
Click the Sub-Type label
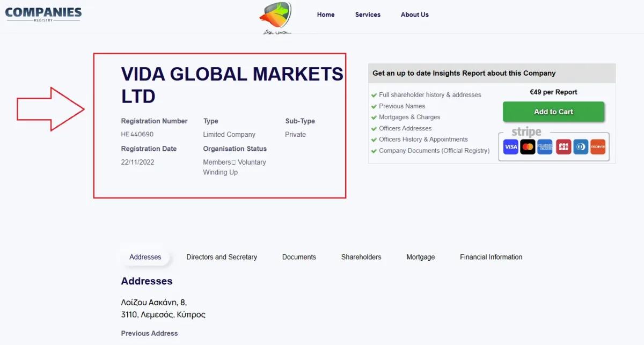point(300,121)
